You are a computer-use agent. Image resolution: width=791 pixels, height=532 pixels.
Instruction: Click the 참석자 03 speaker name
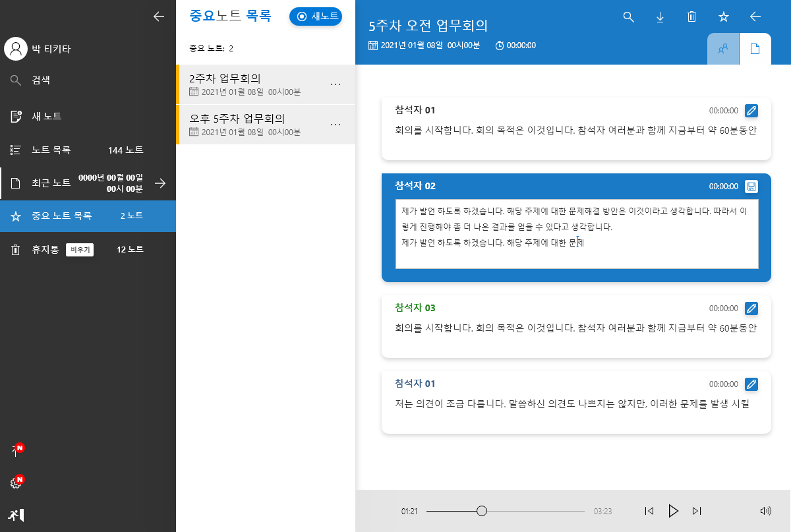point(415,308)
